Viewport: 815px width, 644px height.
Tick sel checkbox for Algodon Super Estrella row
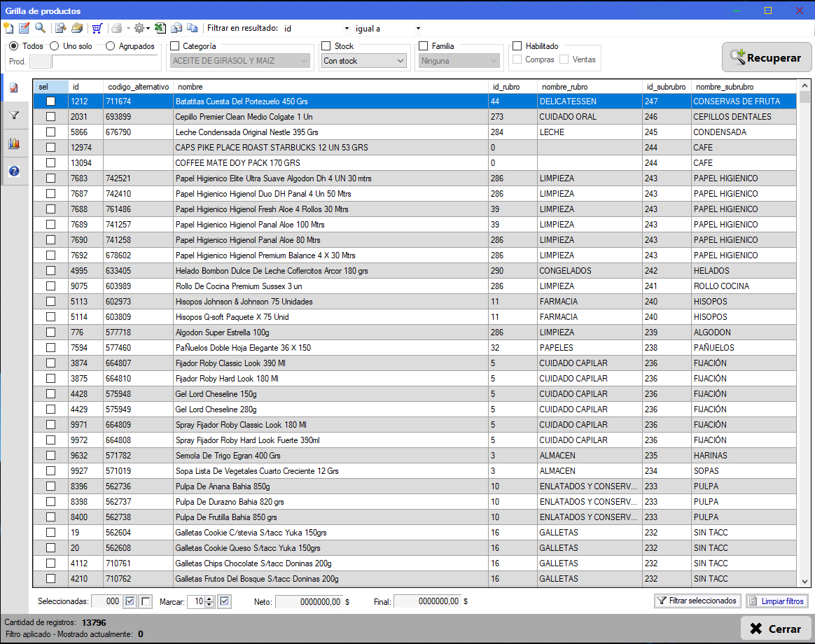tap(50, 332)
